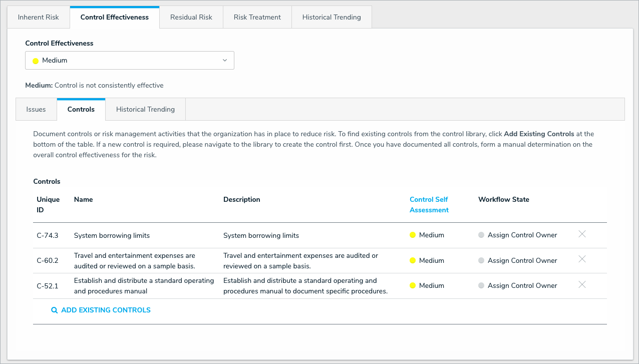Open the System borrowing limits control row
This screenshot has width=639, height=364.
click(112, 235)
